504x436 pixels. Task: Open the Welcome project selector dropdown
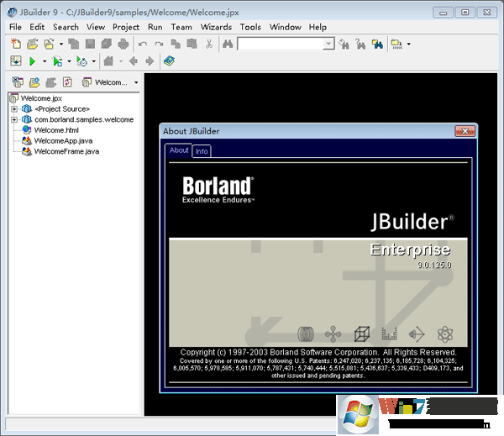136,82
